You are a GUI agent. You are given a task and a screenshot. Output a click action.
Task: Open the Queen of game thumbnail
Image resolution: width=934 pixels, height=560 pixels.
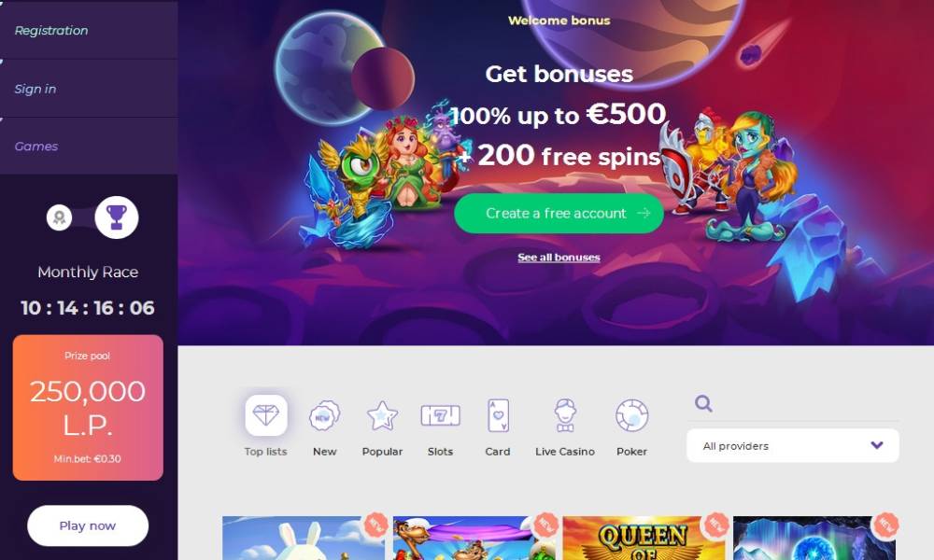coord(644,538)
